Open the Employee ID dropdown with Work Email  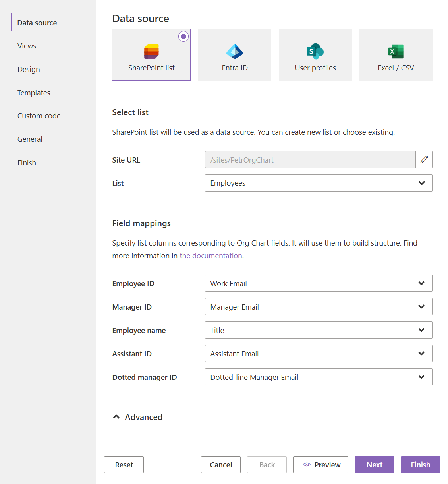point(319,283)
